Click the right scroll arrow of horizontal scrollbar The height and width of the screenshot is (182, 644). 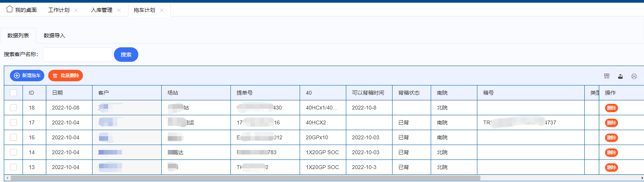pyautogui.click(x=642, y=178)
